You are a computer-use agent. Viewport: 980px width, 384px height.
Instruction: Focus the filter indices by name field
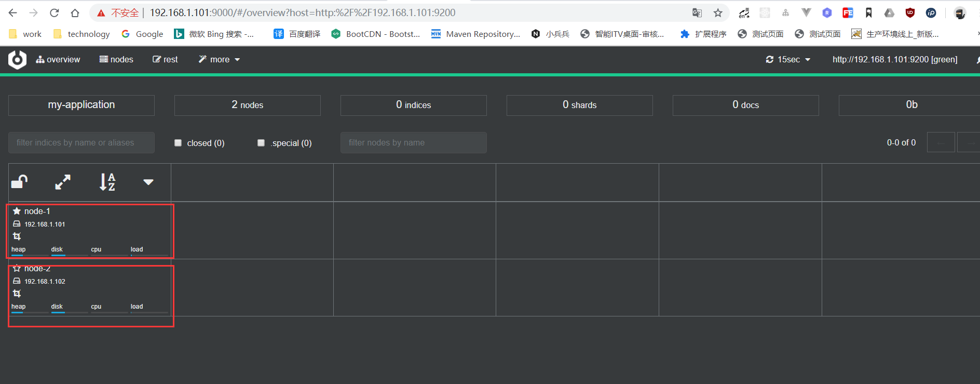(81, 142)
